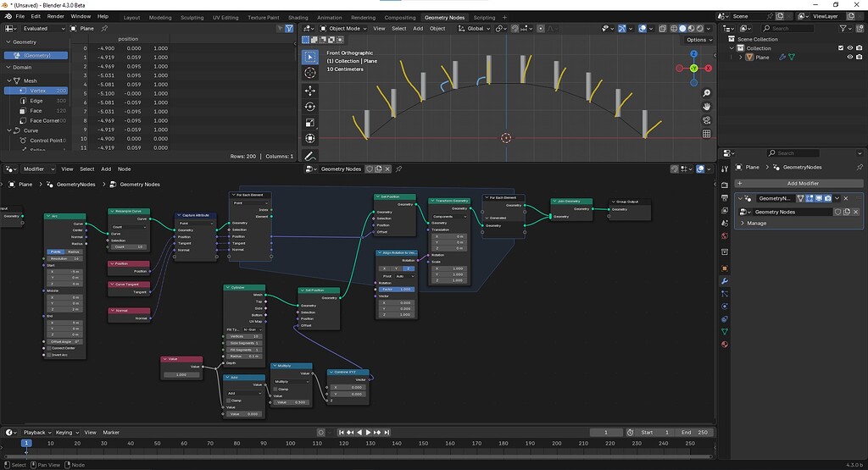Open the Physics properties tab

[725, 306]
